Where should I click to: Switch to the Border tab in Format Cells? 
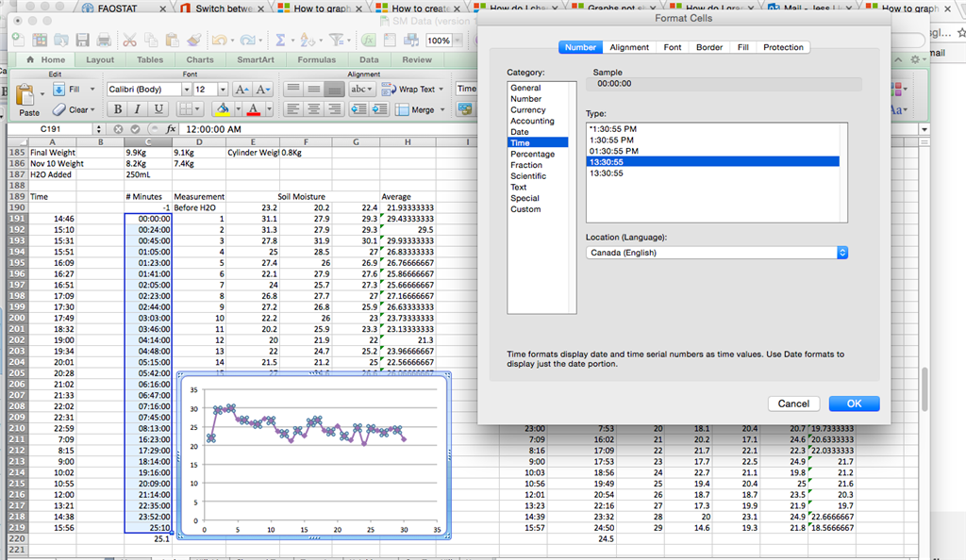point(709,47)
